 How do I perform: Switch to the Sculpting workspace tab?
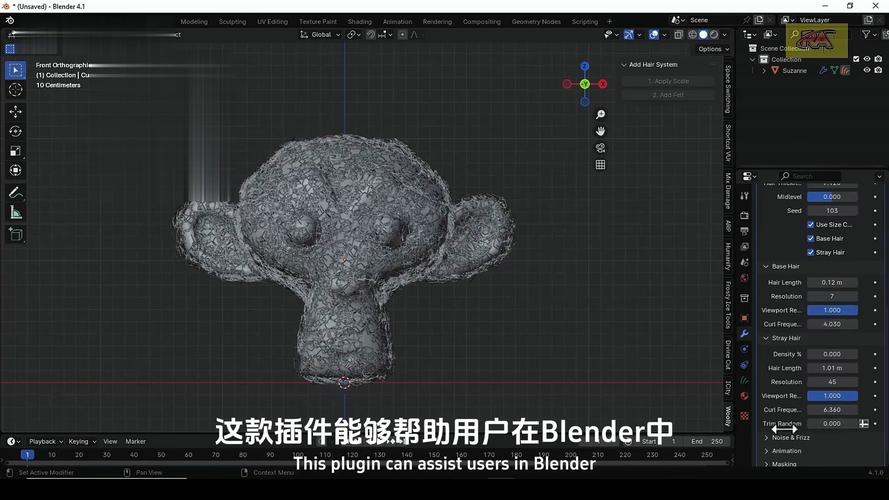click(x=232, y=22)
